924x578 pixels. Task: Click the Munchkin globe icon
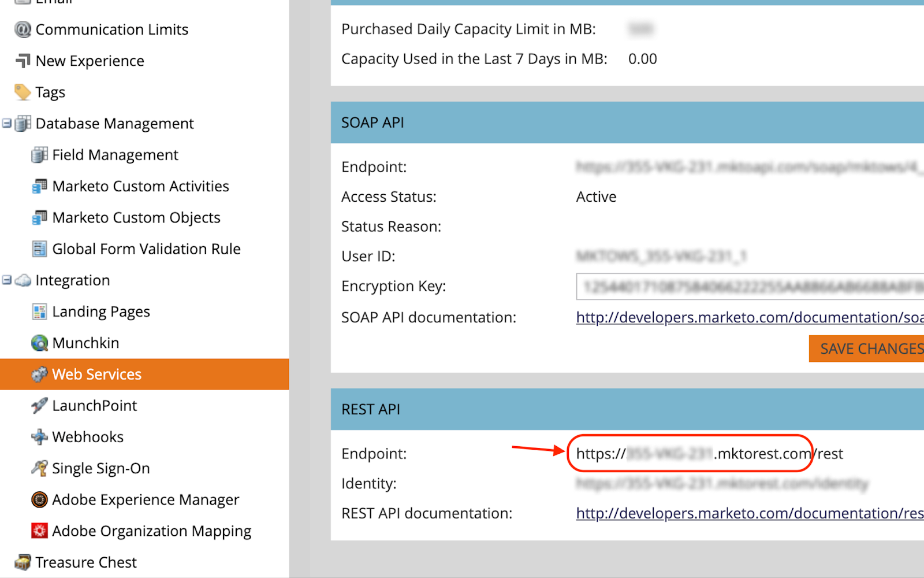[x=39, y=343]
